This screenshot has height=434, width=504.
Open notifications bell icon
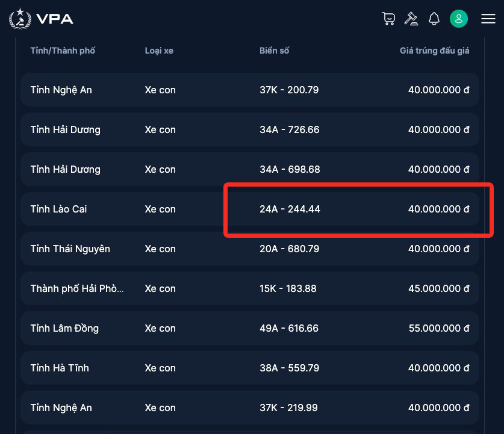[x=434, y=19]
